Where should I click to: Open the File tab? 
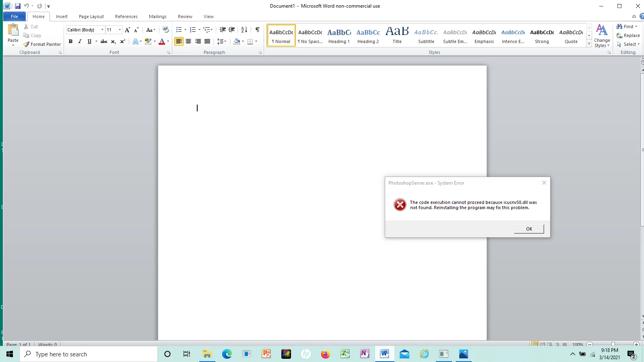point(14,16)
